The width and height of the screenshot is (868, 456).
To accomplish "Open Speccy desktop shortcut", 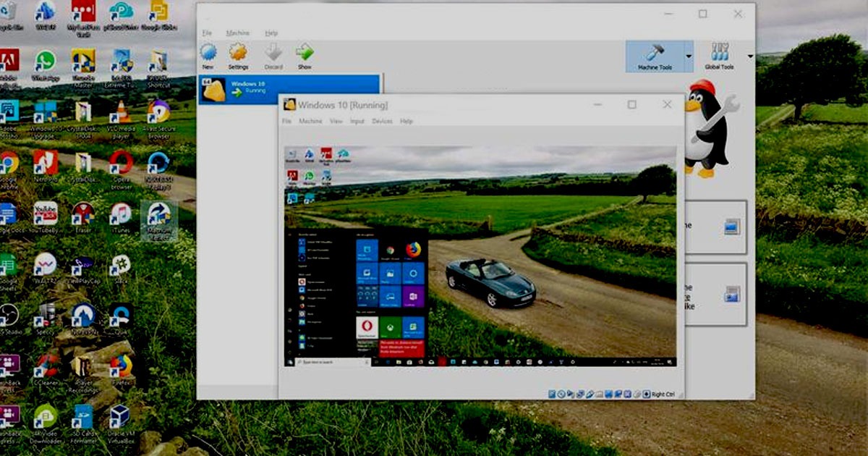I will click(x=45, y=319).
